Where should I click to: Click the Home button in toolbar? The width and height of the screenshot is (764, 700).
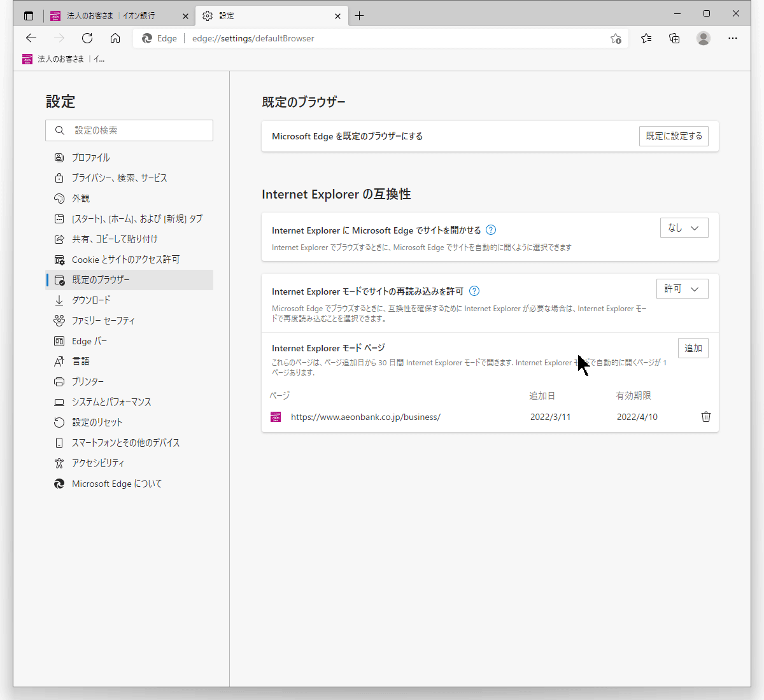point(115,38)
